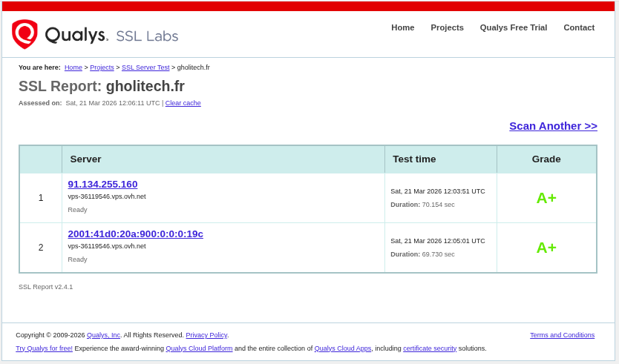Viewport: 619px width, 364px height.
Task: Click the A+ grade for server 2
Action: 546,248
